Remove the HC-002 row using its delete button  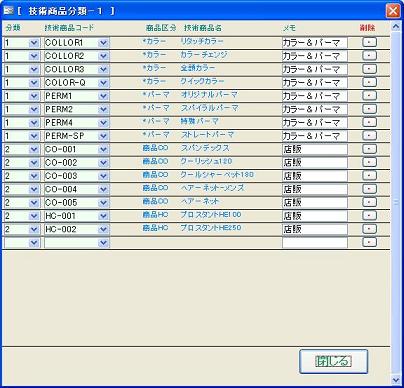369,229
